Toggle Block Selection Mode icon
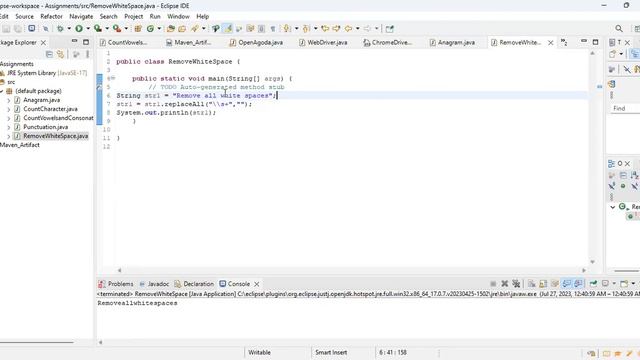The width and height of the screenshot is (640, 360). [x=262, y=29]
